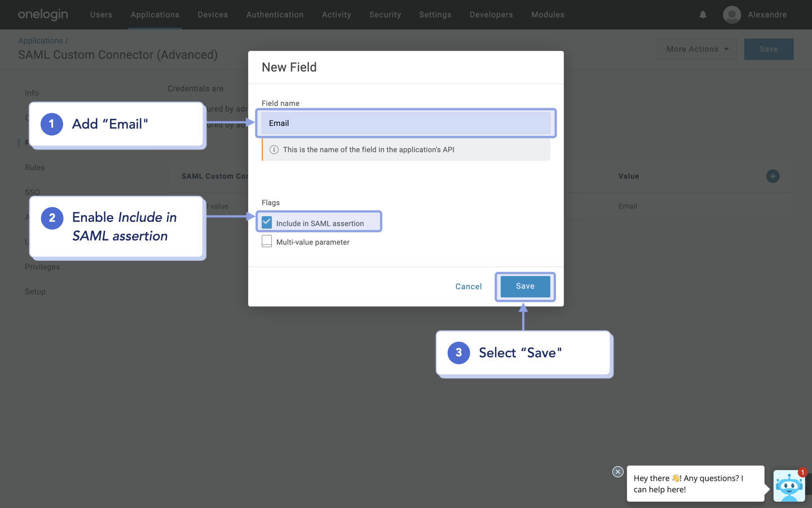Add a new value using the green plus
This screenshot has height=508, width=812.
tap(773, 176)
